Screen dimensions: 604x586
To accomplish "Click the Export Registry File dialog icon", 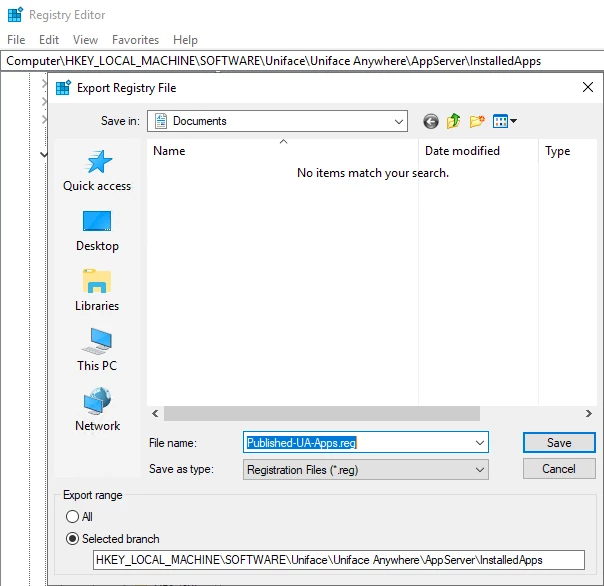I will click(x=63, y=88).
